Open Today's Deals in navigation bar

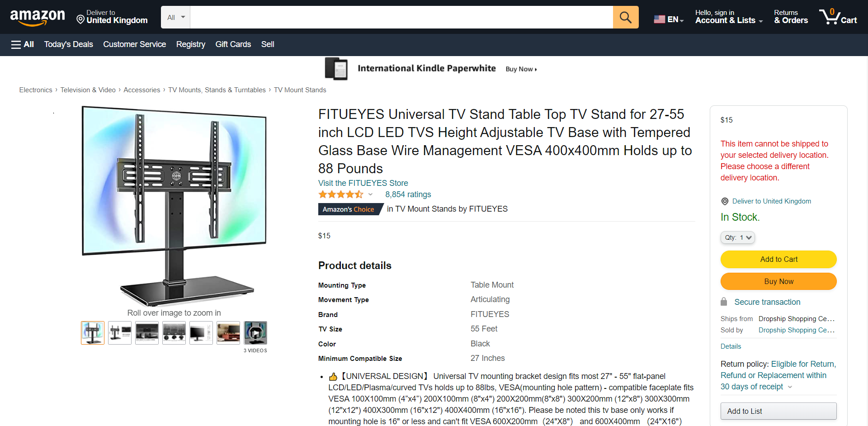[68, 44]
